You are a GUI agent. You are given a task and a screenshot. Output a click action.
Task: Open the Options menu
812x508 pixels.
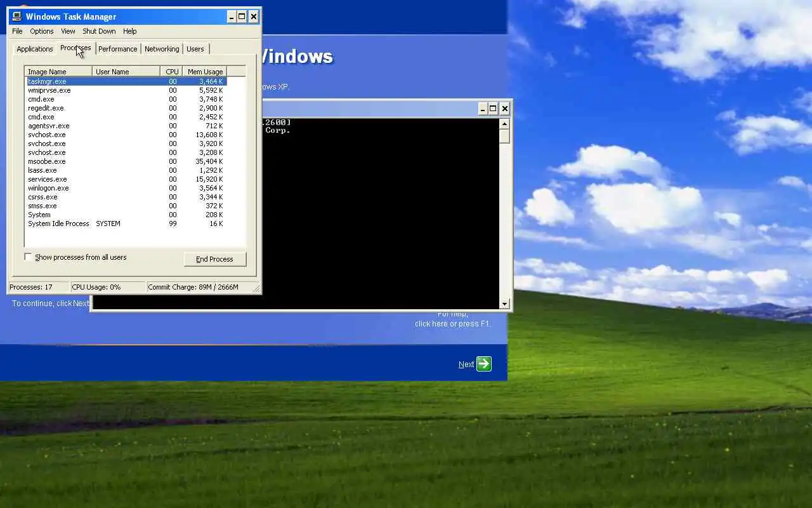tap(42, 31)
